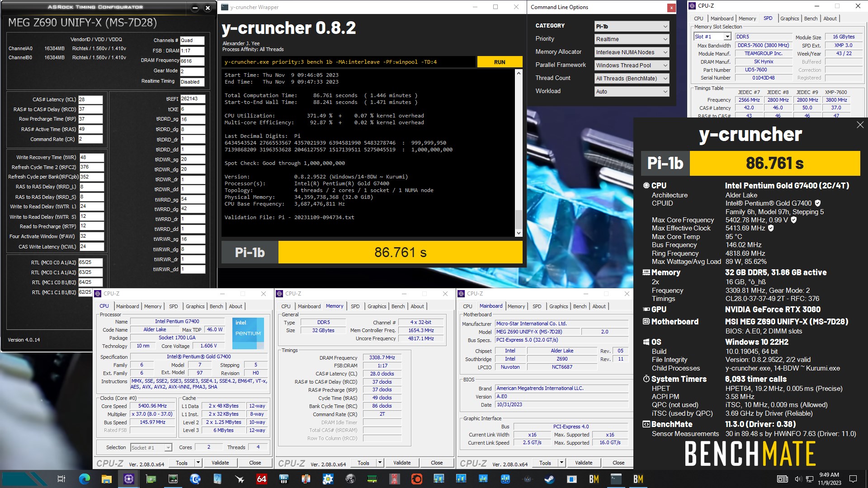Click Validate in CPU-Z Mainboard window
This screenshot has width=868, height=488.
click(584, 463)
